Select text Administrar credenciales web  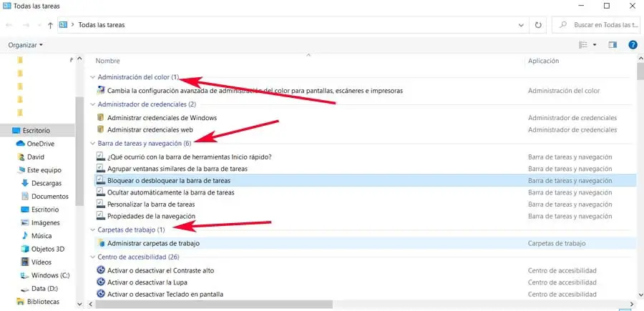click(150, 129)
